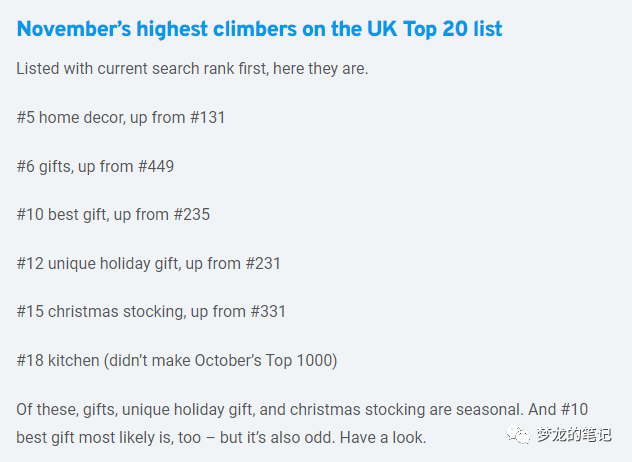Click the '#331' previous rank number
This screenshot has height=462, width=632.
tap(268, 312)
